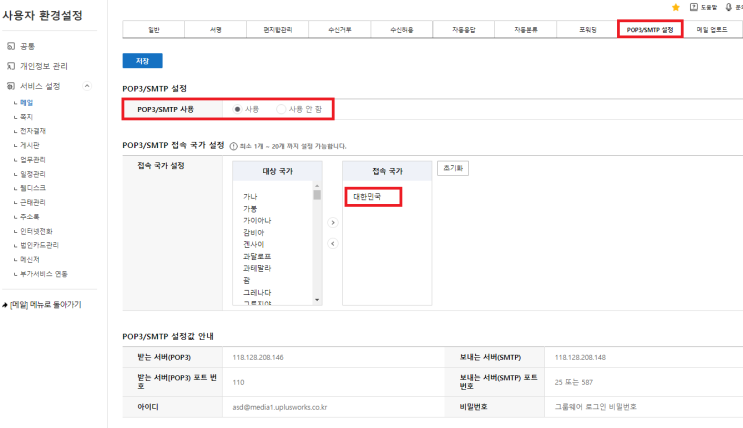Select 괌 in the 대상 국가 list
The height and width of the screenshot is (428, 743).
[246, 281]
